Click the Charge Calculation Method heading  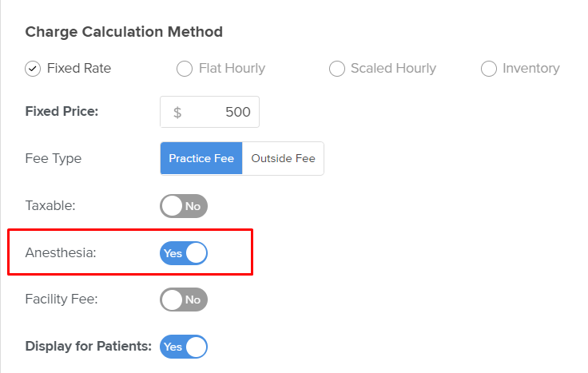(x=124, y=33)
